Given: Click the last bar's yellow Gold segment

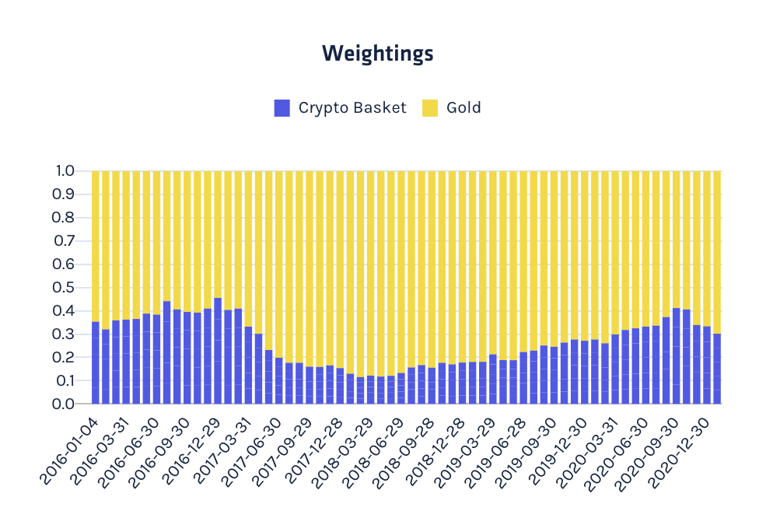Looking at the screenshot, I should pos(717,252).
